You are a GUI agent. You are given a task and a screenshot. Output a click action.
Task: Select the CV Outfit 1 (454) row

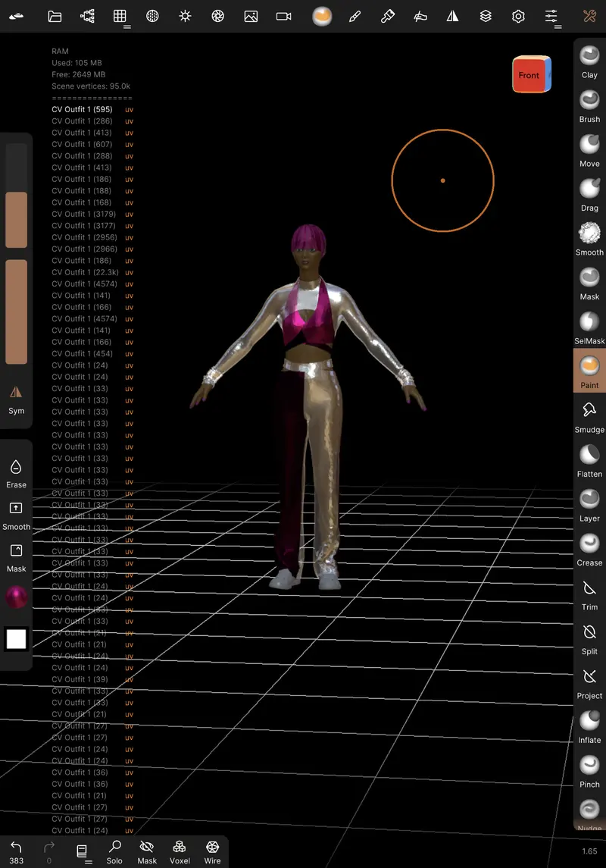[92, 353]
